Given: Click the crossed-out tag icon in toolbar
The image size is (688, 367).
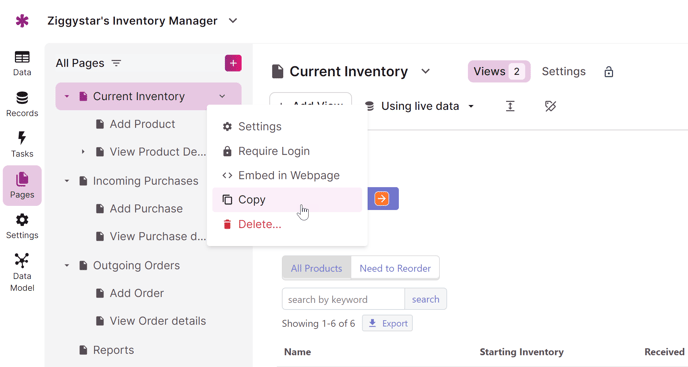Looking at the screenshot, I should [x=550, y=106].
